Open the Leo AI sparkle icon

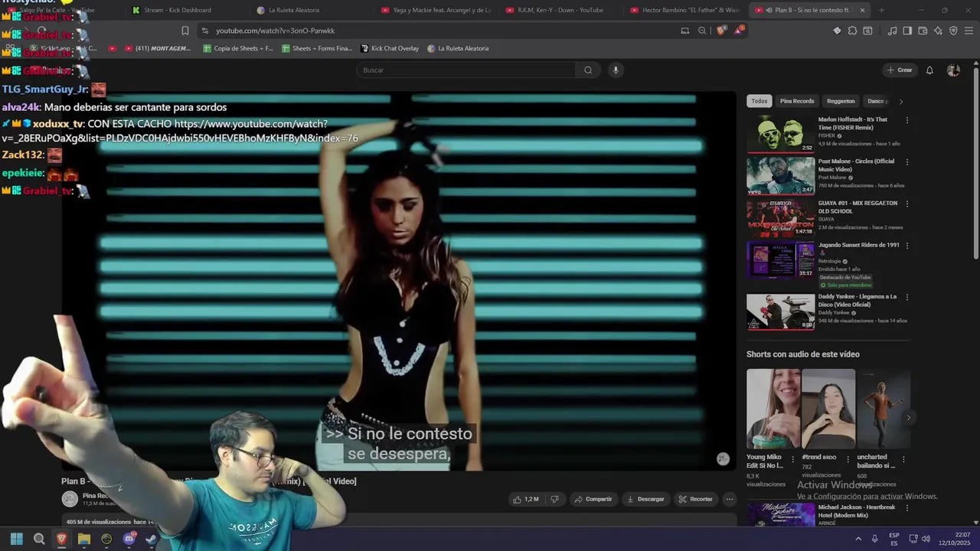tap(938, 31)
